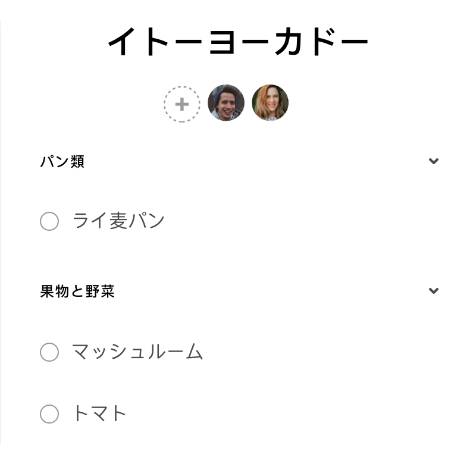Open the パン類 section header
This screenshot has height=467, width=476.
click(x=62, y=161)
